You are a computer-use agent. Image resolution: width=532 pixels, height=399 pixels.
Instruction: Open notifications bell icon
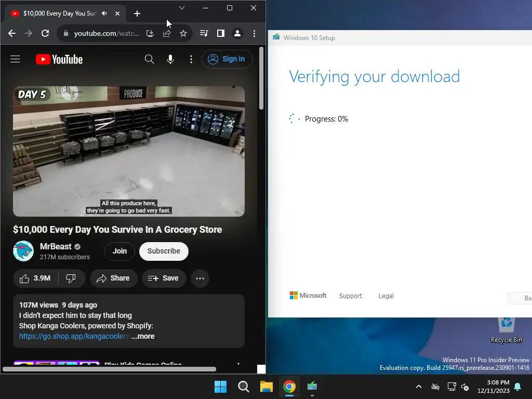[518, 387]
